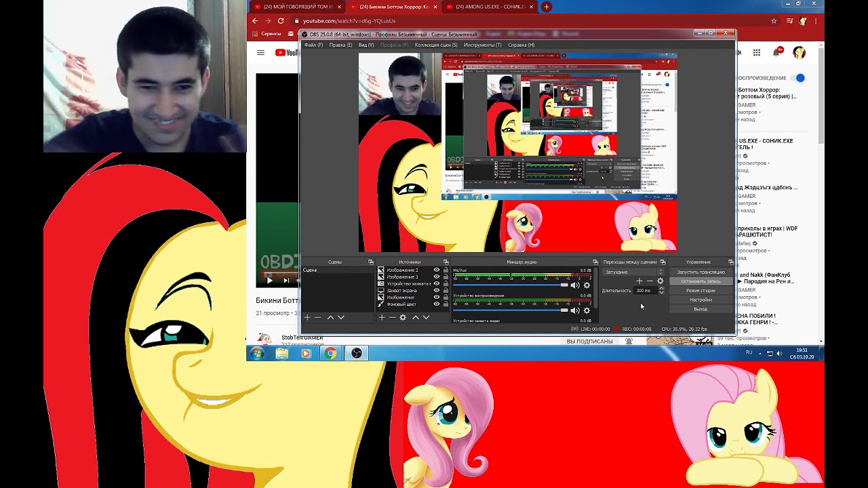Hide the Устройство захвата source
This screenshot has height=488, width=868.
click(x=437, y=283)
